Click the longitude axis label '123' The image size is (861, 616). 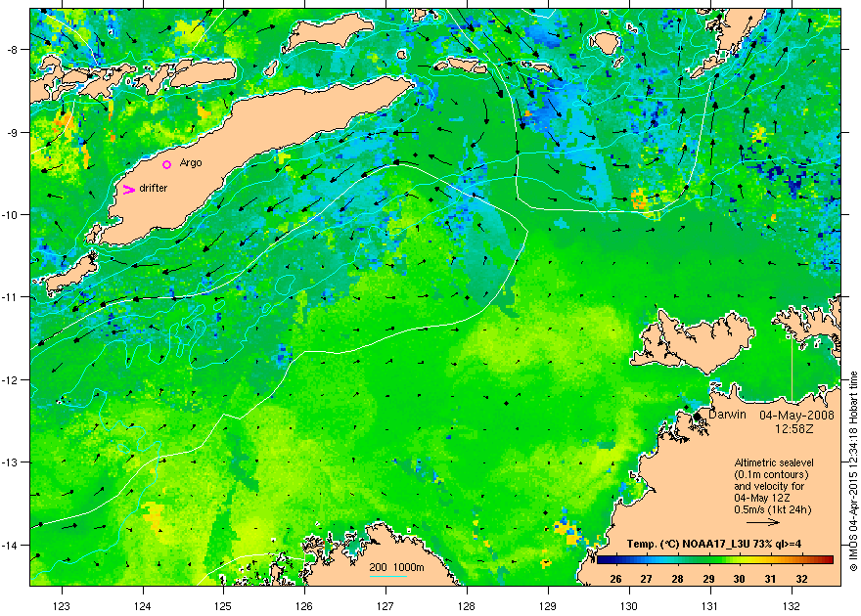pyautogui.click(x=62, y=605)
